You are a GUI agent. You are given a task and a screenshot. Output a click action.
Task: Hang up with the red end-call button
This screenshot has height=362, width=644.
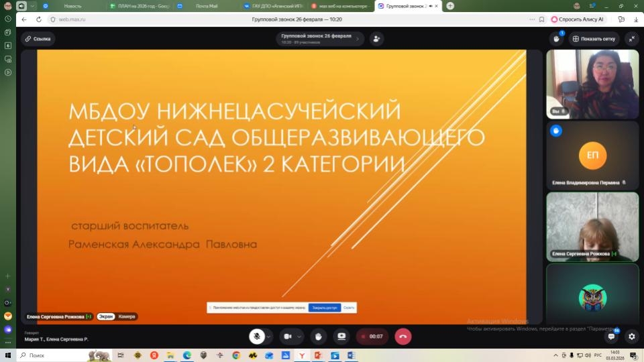(x=402, y=337)
